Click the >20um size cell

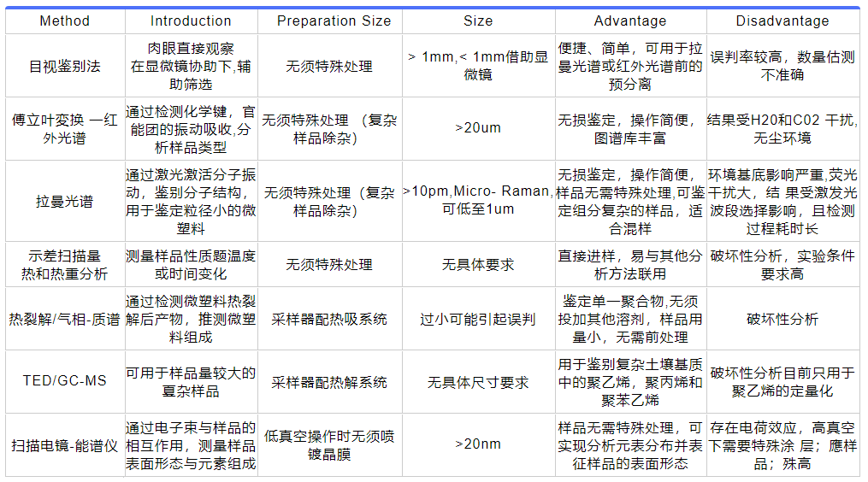click(478, 128)
